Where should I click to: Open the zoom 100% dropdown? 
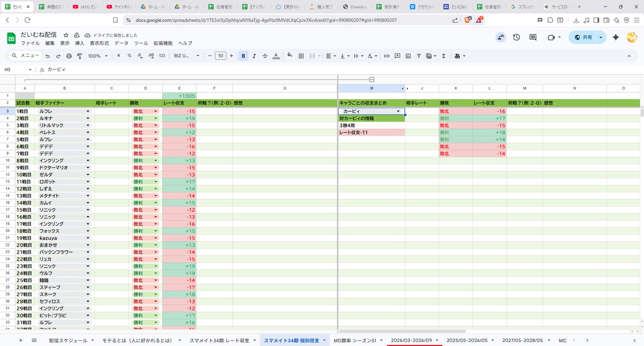point(98,56)
